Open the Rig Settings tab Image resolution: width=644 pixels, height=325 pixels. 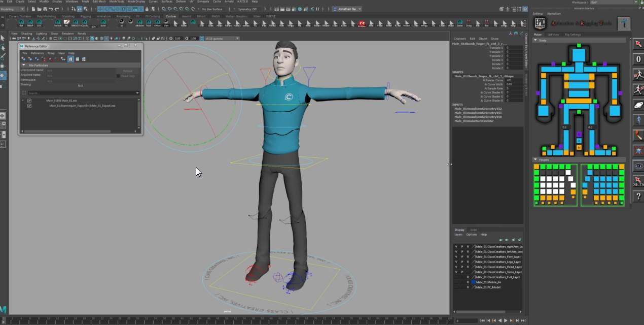[573, 35]
